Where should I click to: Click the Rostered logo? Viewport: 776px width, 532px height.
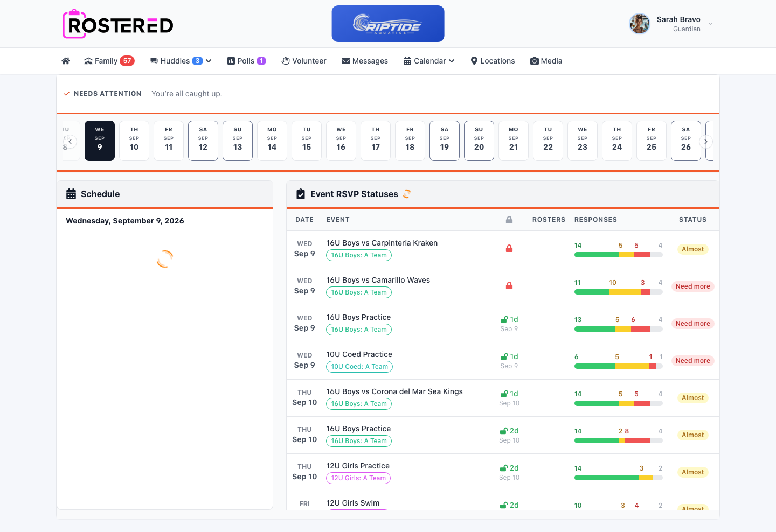click(118, 24)
